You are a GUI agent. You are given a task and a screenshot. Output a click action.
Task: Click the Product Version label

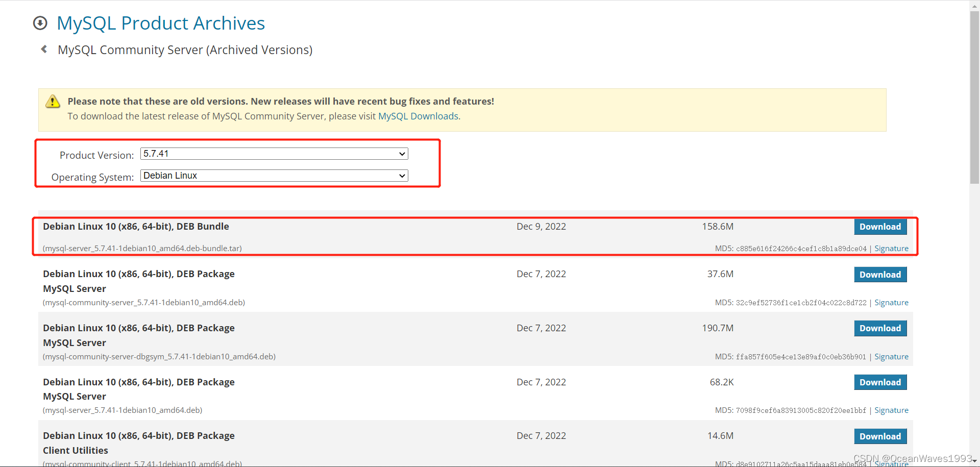96,155
